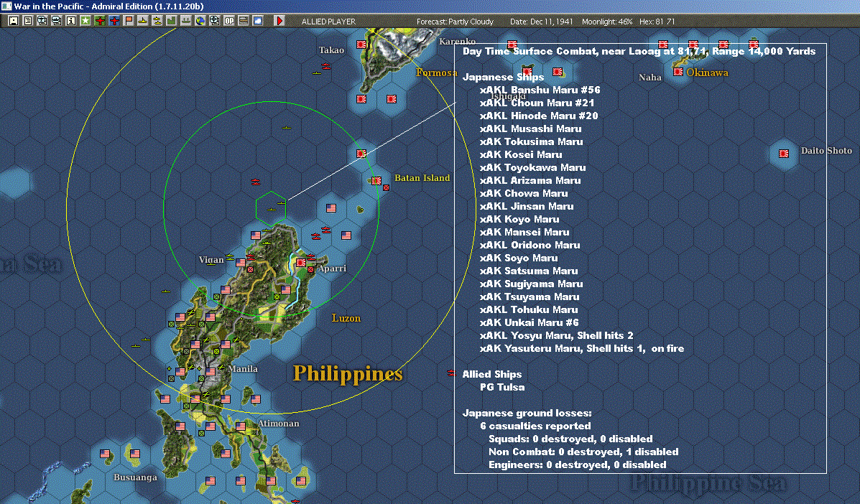Click the globe toolbar icon

[x=200, y=21]
